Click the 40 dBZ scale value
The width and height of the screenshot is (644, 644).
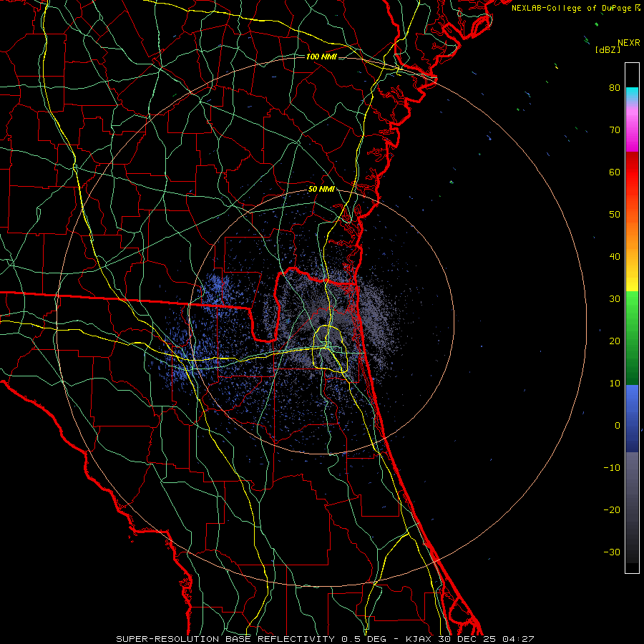coord(615,257)
